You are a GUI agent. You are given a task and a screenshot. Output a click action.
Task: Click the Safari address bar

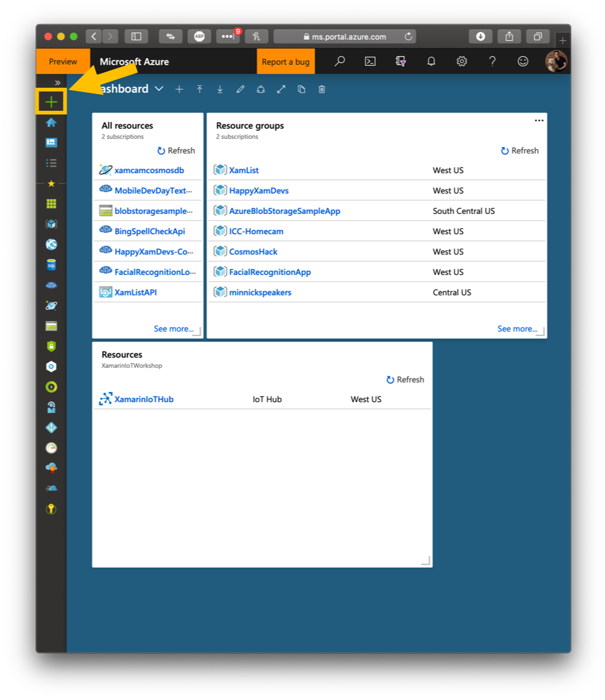pyautogui.click(x=345, y=37)
